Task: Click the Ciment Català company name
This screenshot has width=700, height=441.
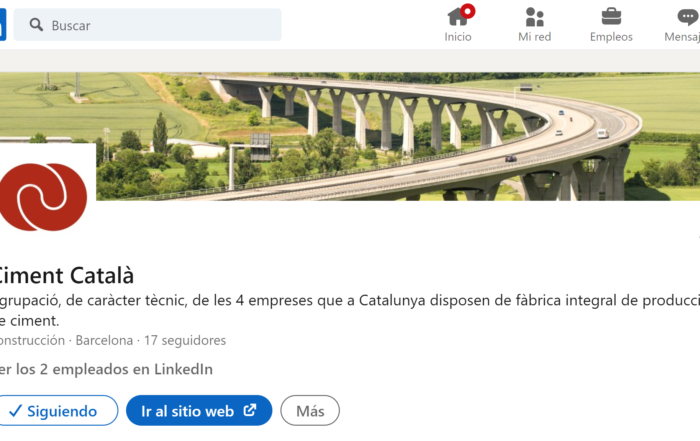Action: (x=66, y=275)
